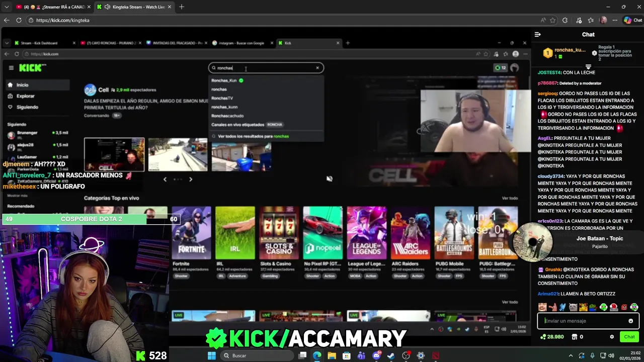The image size is (644, 362).
Task: Open the browser profile avatar
Action: (x=603, y=20)
